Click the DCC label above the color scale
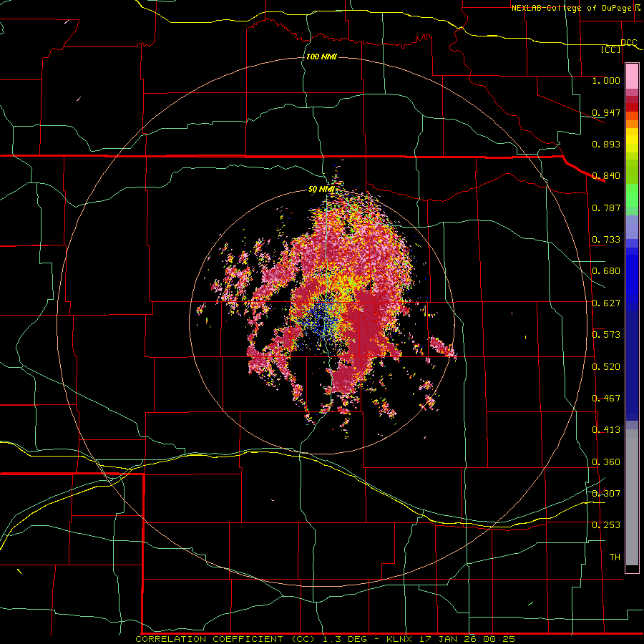 click(x=628, y=42)
